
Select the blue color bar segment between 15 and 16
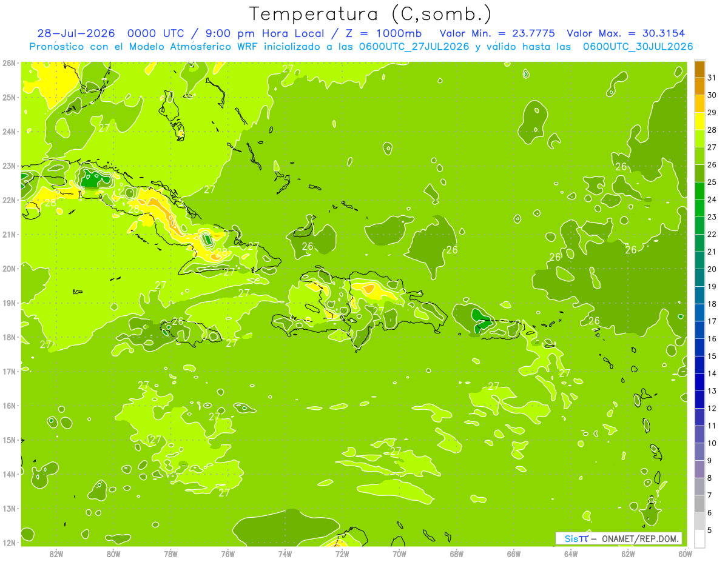[699, 347]
